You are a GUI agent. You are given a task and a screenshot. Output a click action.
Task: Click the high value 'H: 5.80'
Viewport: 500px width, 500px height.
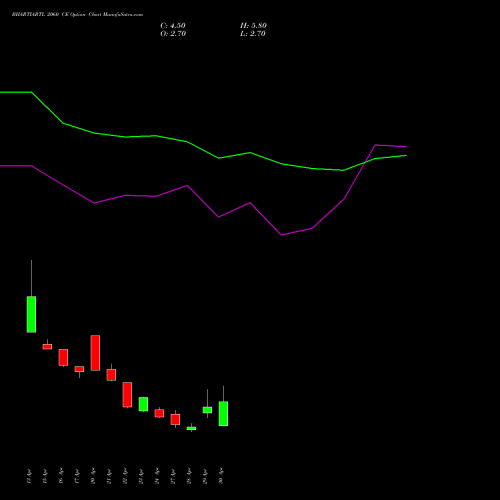point(253,26)
